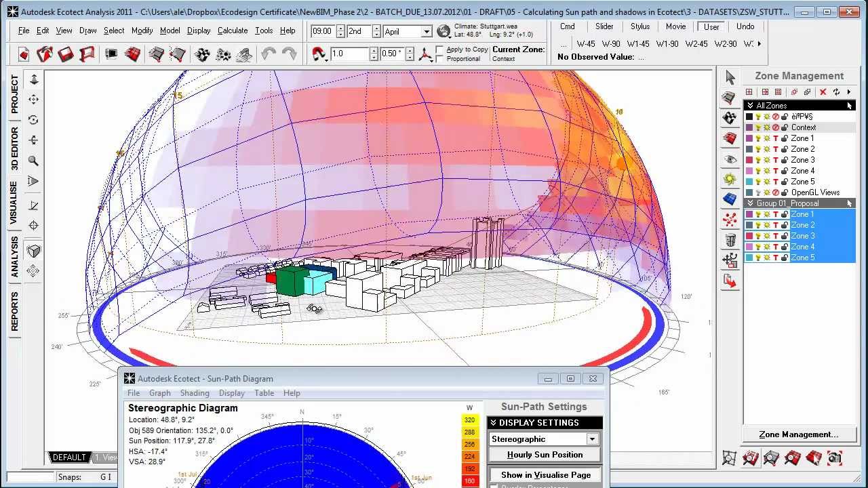This screenshot has width=868, height=488.
Task: Click the 3D cube view icon
Action: (x=33, y=251)
